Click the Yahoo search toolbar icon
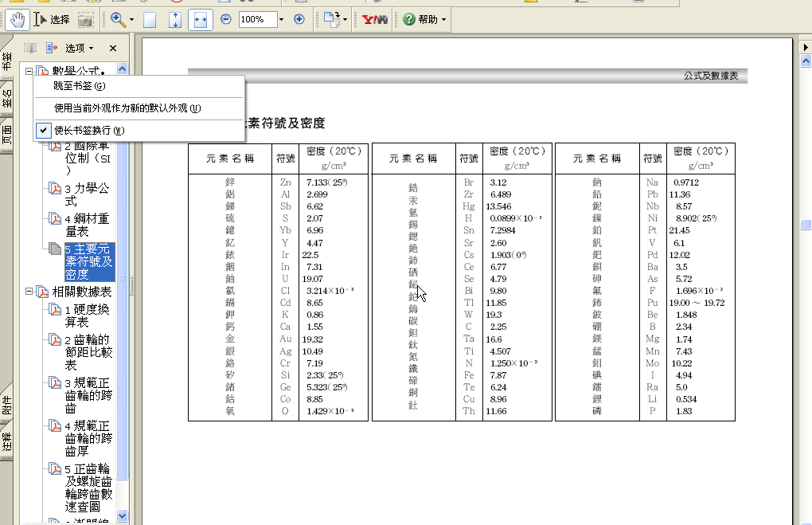The image size is (812, 525). coord(374,20)
